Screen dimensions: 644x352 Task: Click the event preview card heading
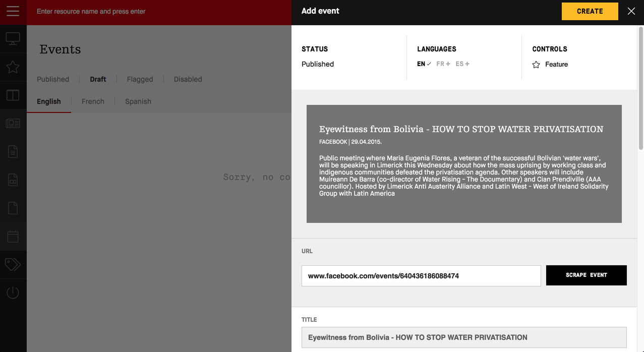click(x=461, y=129)
